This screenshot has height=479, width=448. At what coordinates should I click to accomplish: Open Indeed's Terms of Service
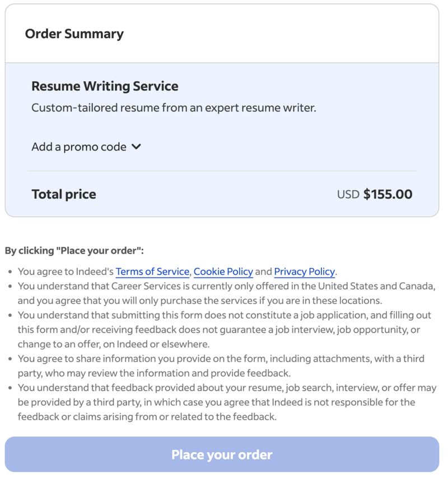(152, 271)
